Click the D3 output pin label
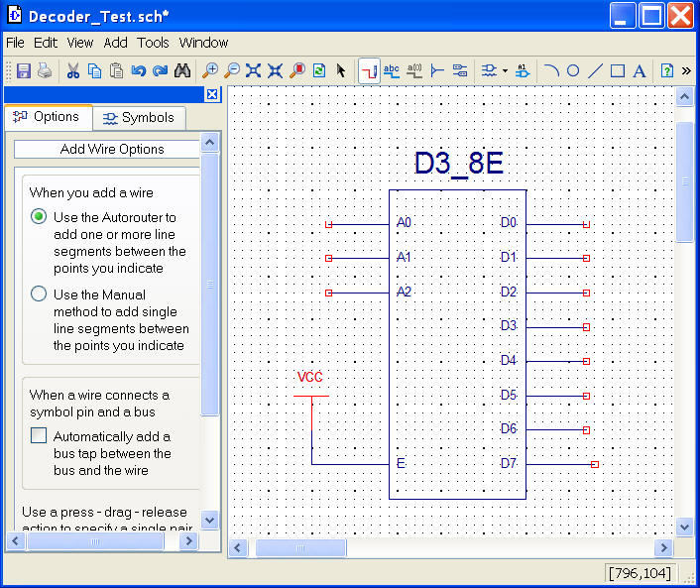Viewport: 700px width, 588px height. tap(508, 325)
